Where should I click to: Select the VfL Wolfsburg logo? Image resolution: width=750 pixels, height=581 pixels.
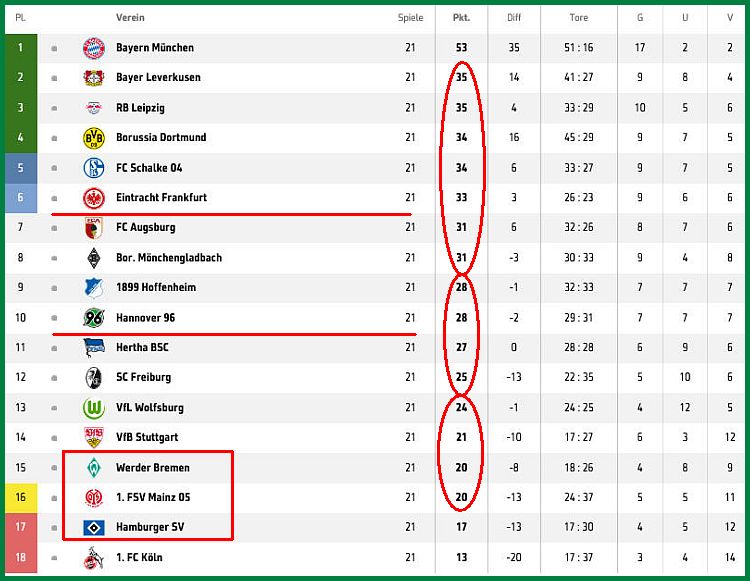click(x=94, y=407)
